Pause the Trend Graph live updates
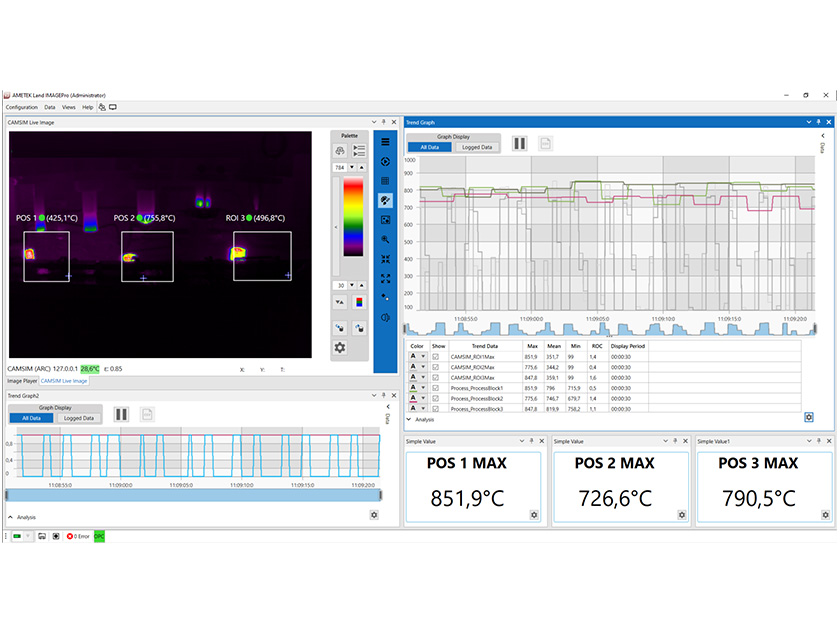Viewport: 840px width, 630px height. point(519,143)
